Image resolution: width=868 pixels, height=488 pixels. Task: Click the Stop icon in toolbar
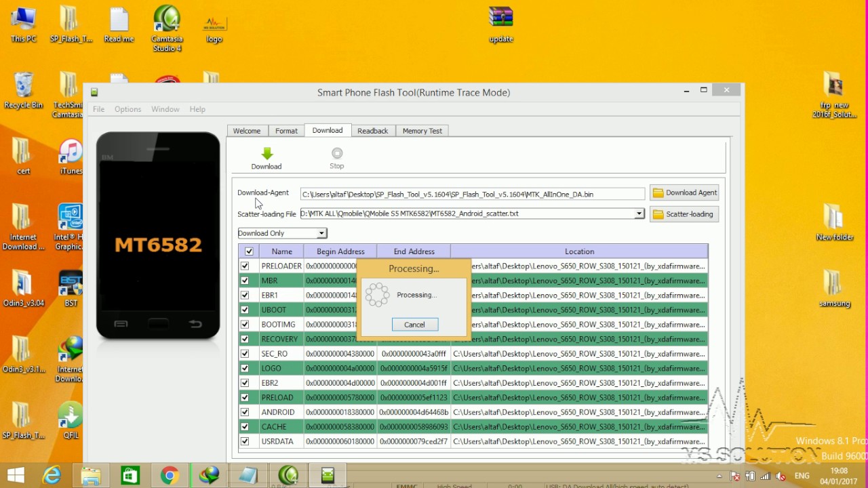pyautogui.click(x=337, y=153)
